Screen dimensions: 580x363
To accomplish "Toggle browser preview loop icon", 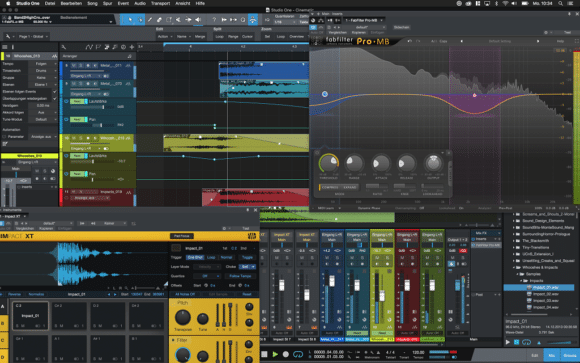I will pos(526,342).
